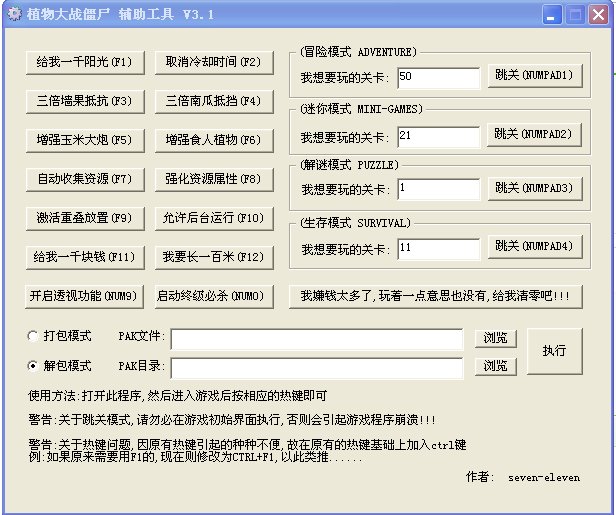This screenshot has width=616, height=515.
Task: Click the Survival level number field
Action: click(438, 246)
